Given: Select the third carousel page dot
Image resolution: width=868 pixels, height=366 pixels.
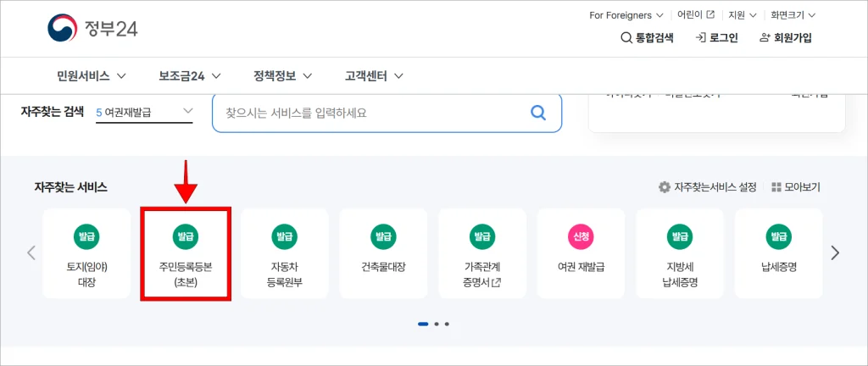Looking at the screenshot, I should (447, 324).
